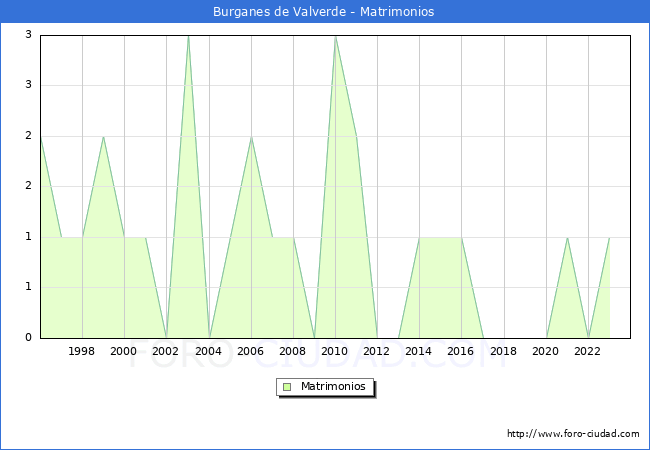
Task: Click the Matrimonios legend label
Action: (333, 386)
